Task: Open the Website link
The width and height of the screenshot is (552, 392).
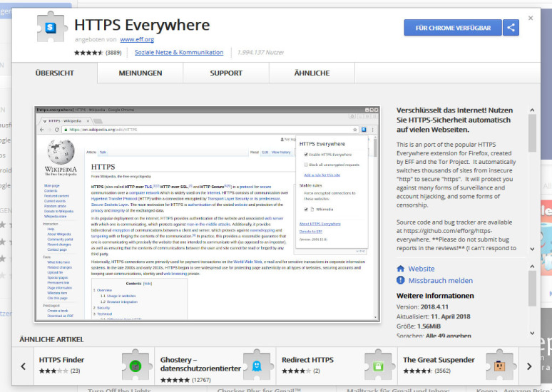Action: (x=421, y=269)
